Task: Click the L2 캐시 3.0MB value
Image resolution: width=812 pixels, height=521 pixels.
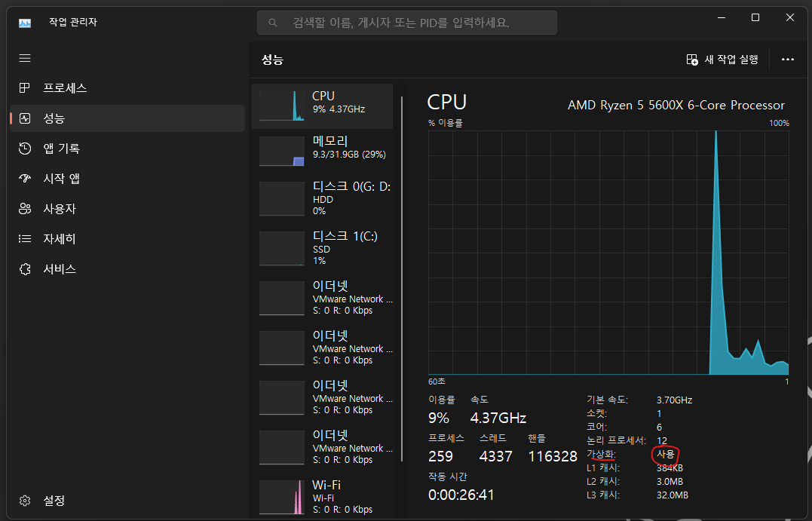Action: tap(670, 482)
